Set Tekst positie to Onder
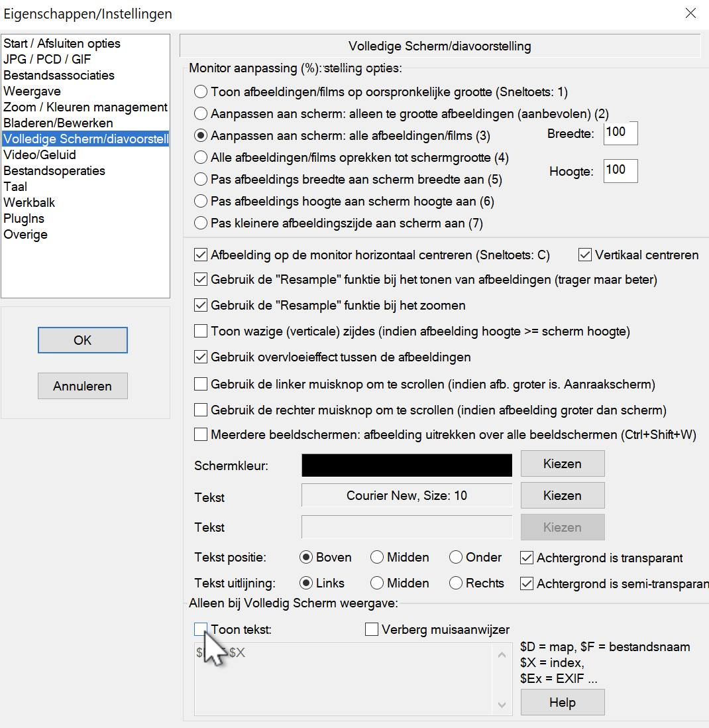This screenshot has width=709, height=728. pyautogui.click(x=456, y=557)
